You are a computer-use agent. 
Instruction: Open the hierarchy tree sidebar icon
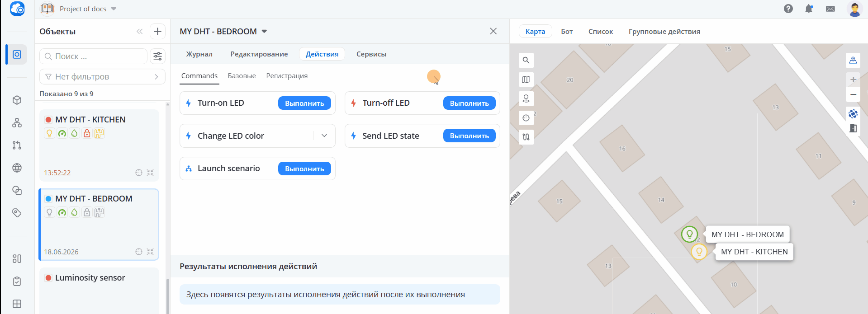point(17,122)
